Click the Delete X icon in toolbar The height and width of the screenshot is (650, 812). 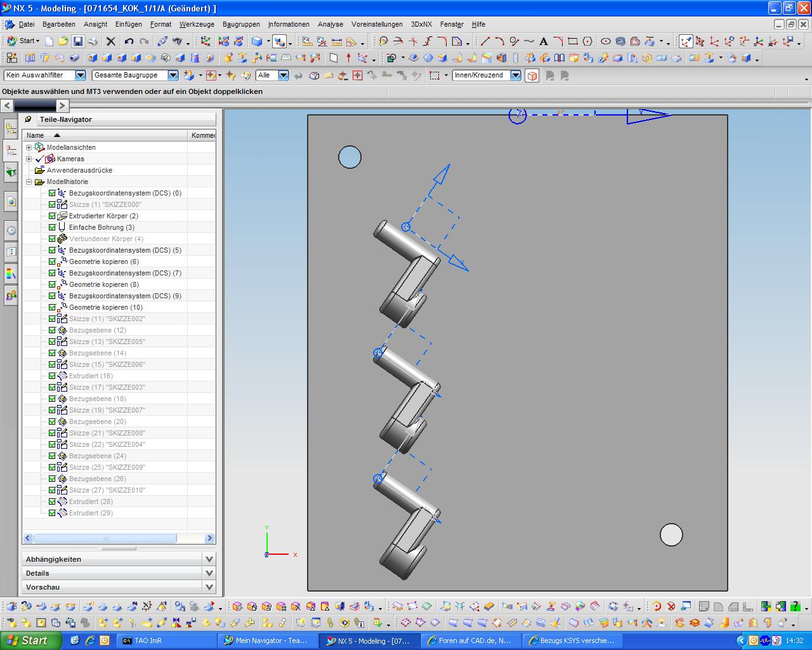point(110,41)
